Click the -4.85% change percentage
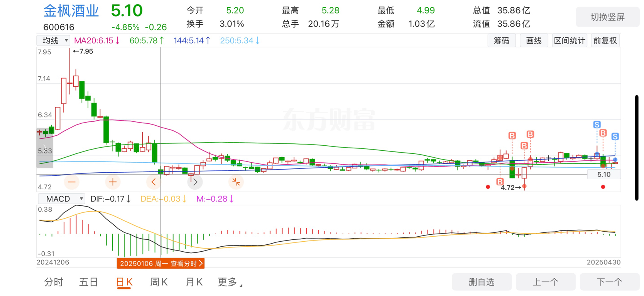The width and height of the screenshot is (644, 296). pos(125,27)
